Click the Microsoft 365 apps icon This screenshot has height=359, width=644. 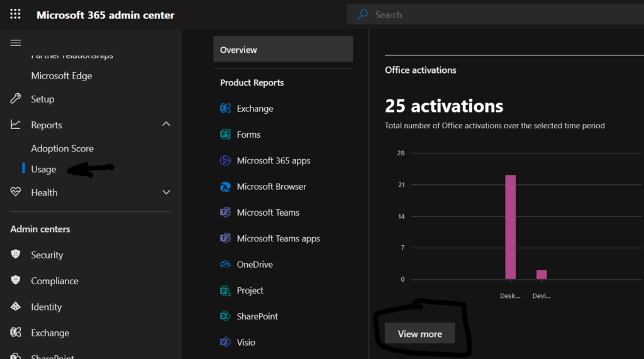coord(225,160)
